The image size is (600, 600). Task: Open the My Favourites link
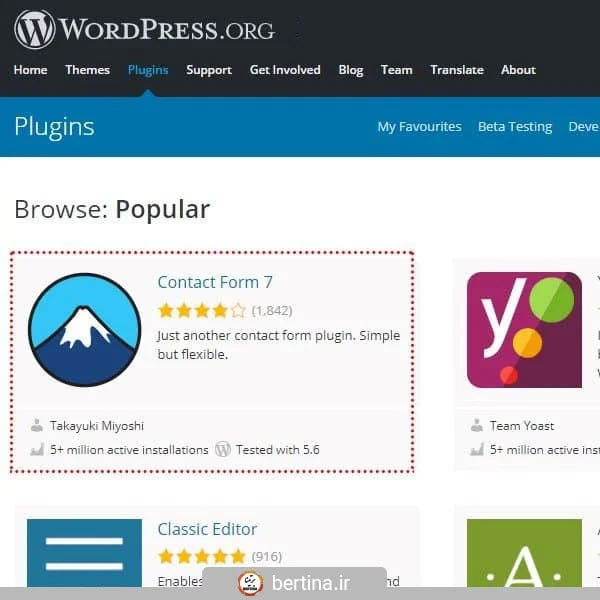419,127
